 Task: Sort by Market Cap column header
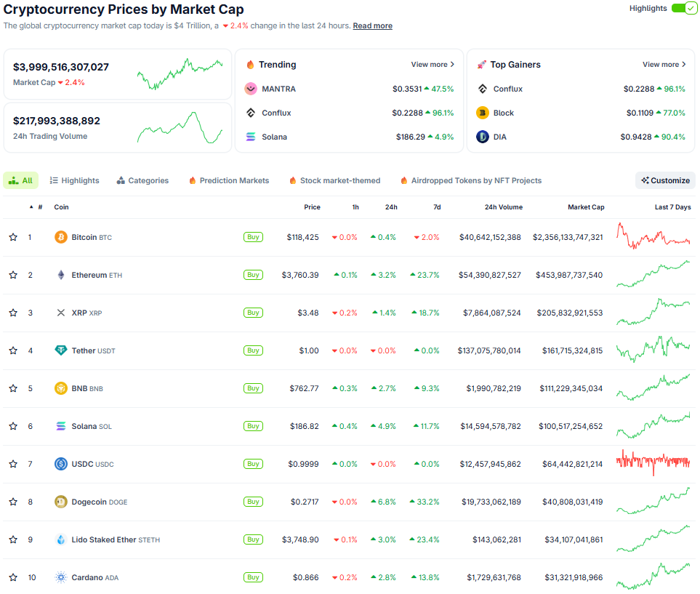(x=586, y=206)
